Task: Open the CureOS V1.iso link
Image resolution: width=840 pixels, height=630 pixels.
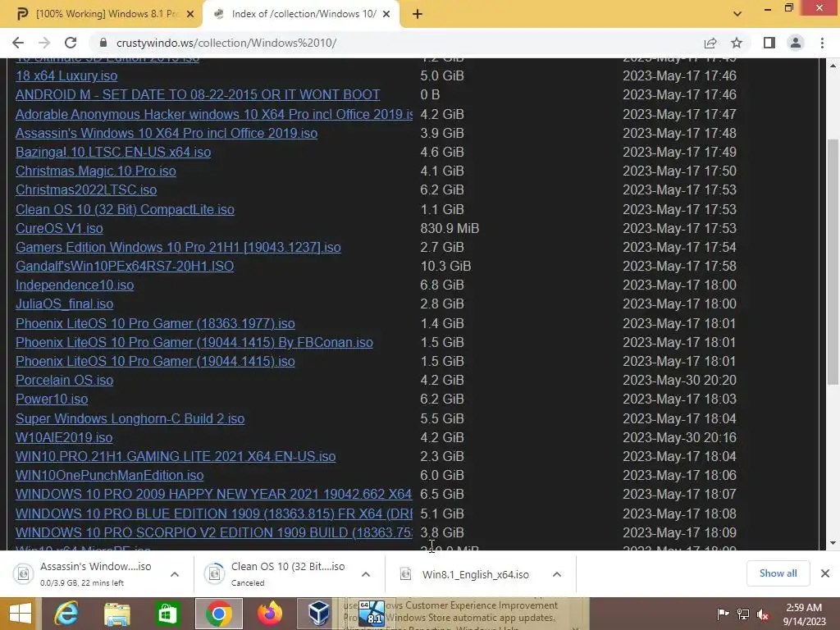Action: [59, 228]
